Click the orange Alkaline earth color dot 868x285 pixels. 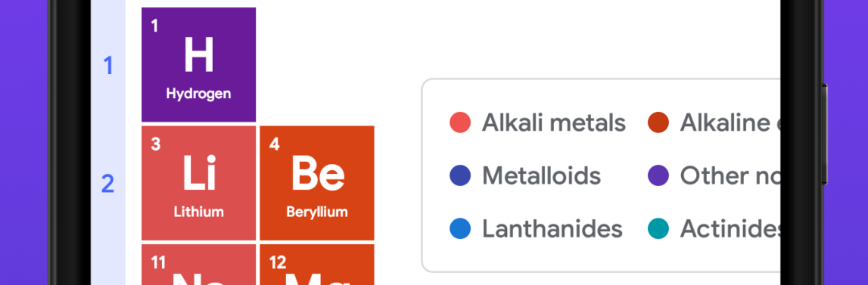pos(658,123)
